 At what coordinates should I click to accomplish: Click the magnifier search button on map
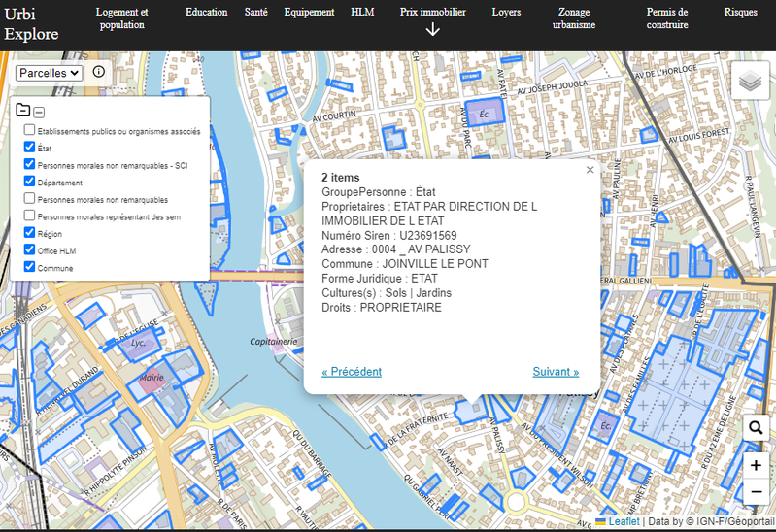(x=756, y=428)
